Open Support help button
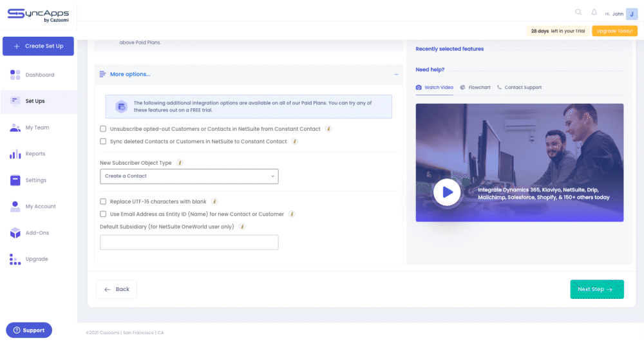Image resolution: width=644 pixels, height=349 pixels. 29,330
